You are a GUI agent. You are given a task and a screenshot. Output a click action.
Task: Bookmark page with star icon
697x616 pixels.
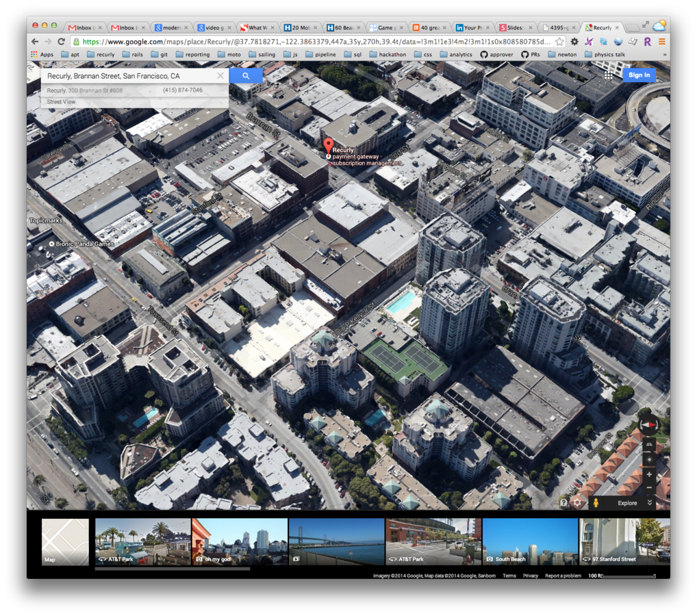point(559,42)
